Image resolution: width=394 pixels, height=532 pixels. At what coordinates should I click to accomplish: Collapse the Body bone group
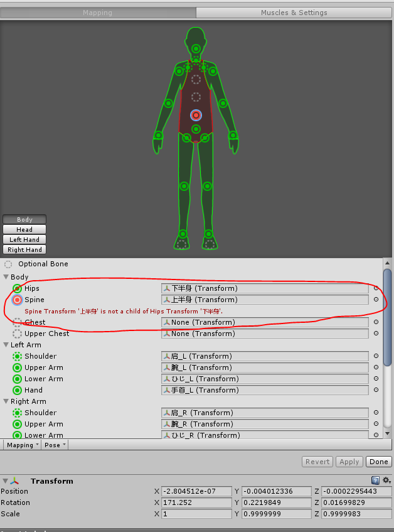(6, 277)
